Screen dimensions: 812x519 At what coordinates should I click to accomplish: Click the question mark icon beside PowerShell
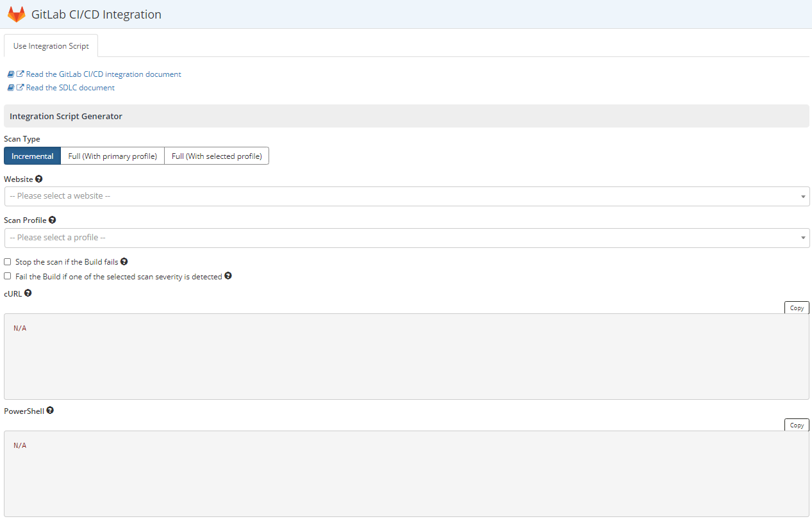coord(50,410)
